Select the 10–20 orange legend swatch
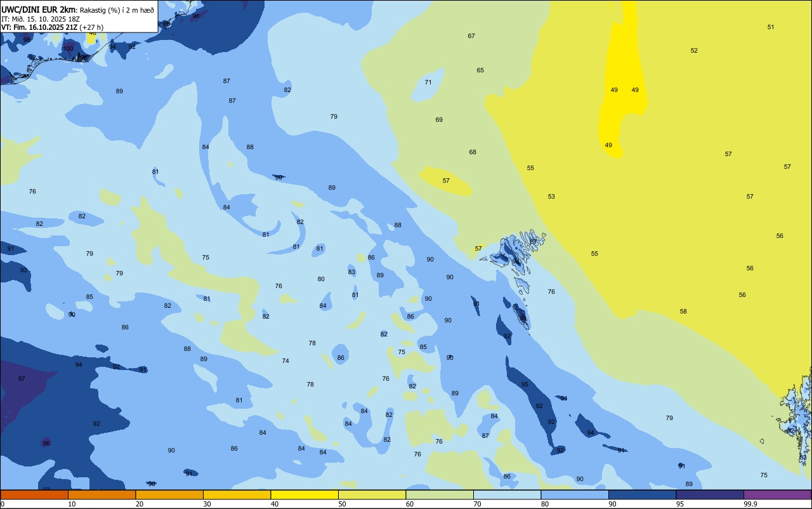Viewport: 812px width, 509px height. click(x=101, y=494)
